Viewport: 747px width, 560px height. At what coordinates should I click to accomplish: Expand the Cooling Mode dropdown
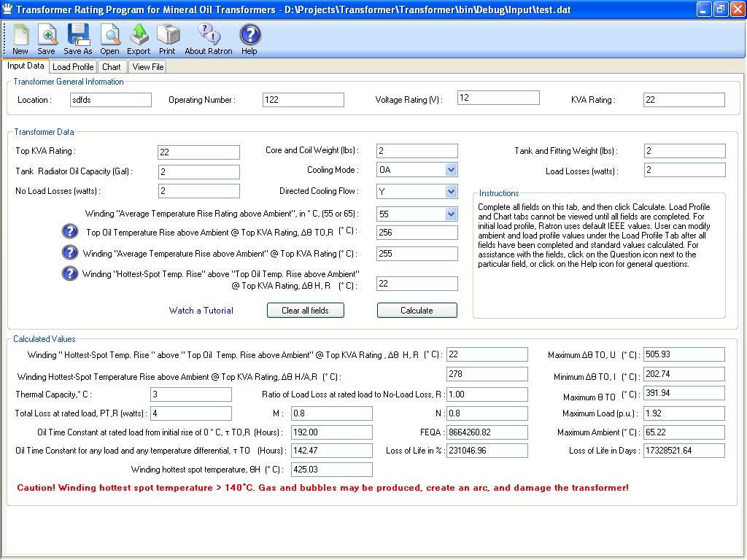click(451, 169)
